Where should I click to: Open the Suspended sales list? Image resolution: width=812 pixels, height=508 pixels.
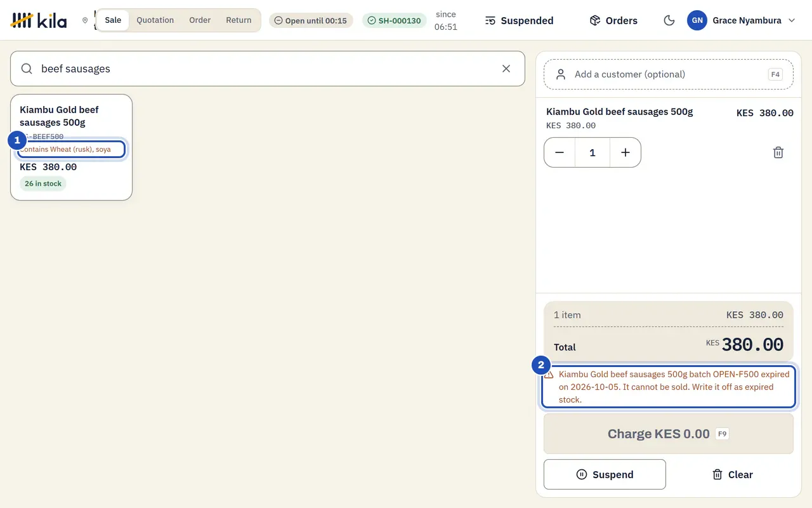[x=519, y=20]
